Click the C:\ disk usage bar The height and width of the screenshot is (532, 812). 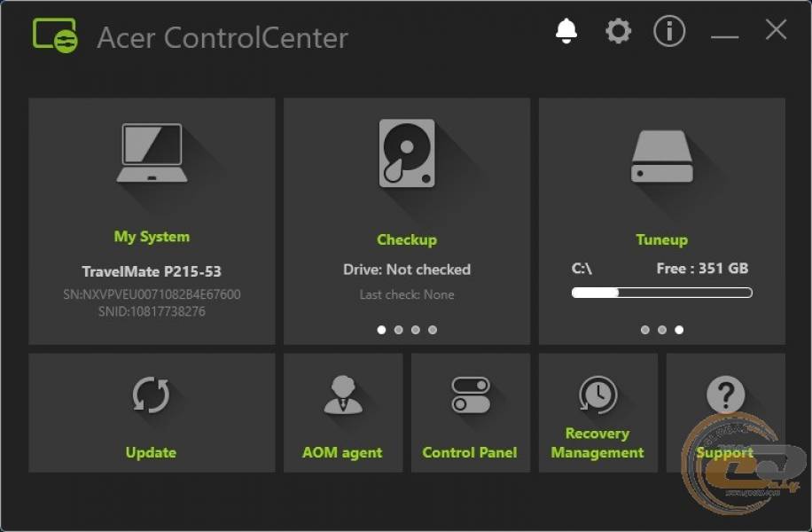(662, 293)
